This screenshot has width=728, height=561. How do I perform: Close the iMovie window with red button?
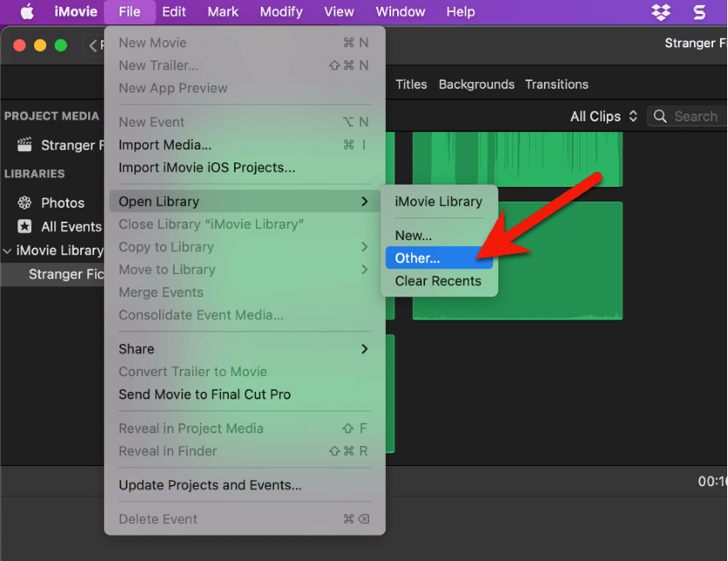pyautogui.click(x=19, y=45)
